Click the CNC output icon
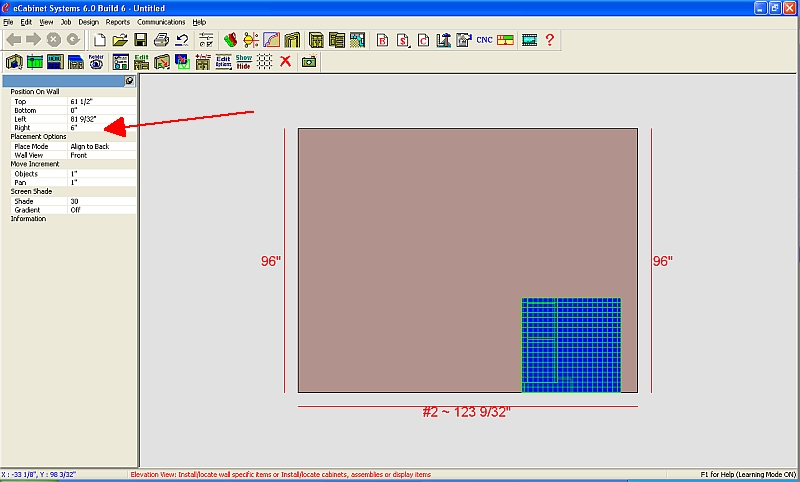The width and height of the screenshot is (800, 482). tap(484, 40)
